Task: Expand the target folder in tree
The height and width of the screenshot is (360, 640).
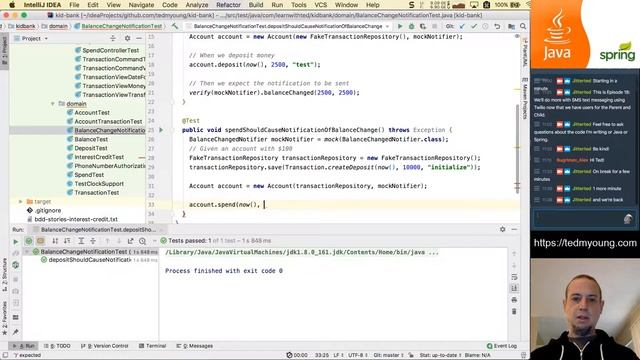Action: pyautogui.click(x=20, y=202)
